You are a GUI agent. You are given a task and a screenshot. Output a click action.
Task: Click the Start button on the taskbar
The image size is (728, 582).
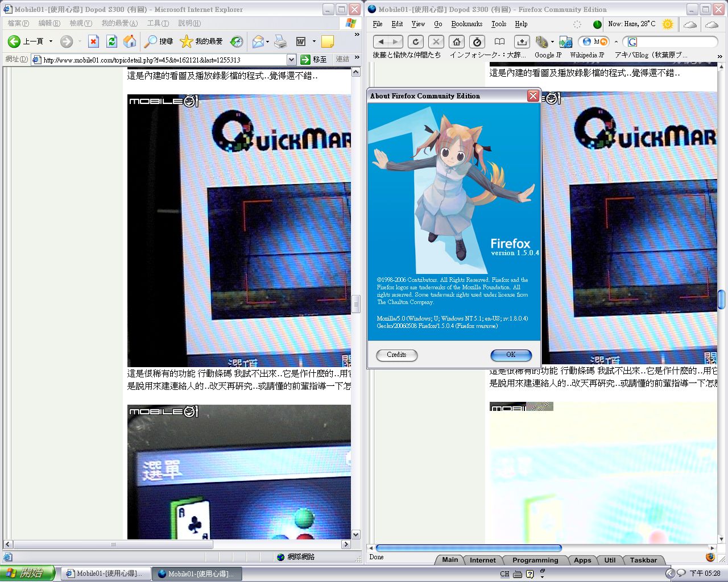click(x=27, y=573)
